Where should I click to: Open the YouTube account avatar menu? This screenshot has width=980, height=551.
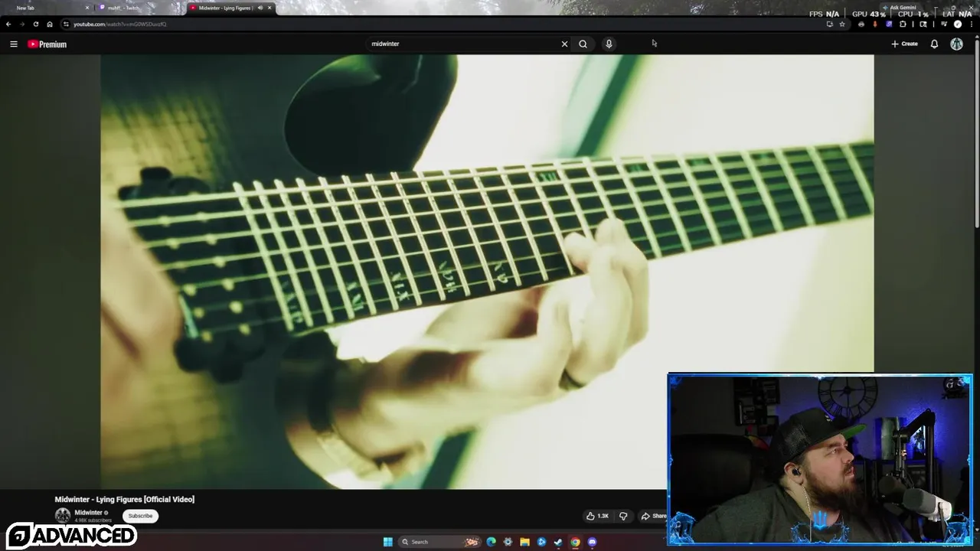click(956, 44)
